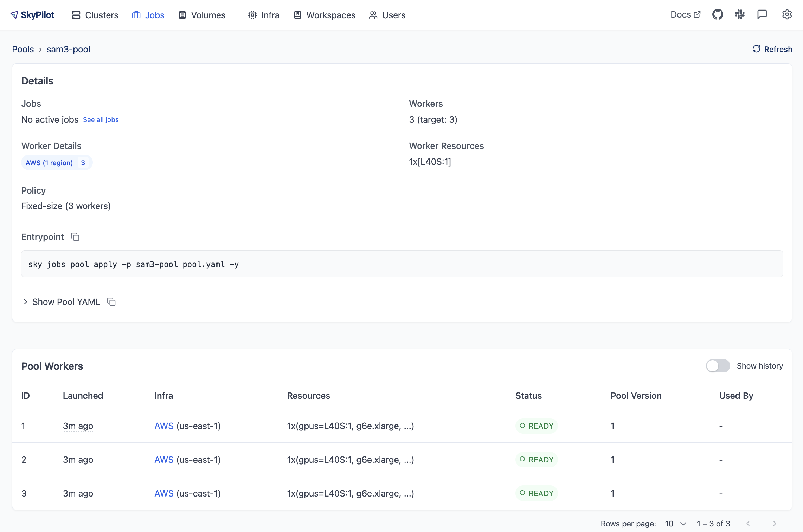Toggle the Show history switch

coord(718,366)
